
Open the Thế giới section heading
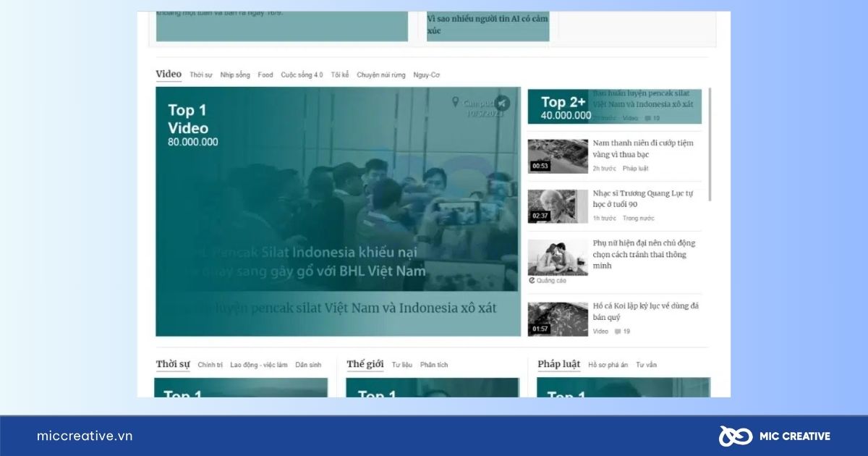365,364
